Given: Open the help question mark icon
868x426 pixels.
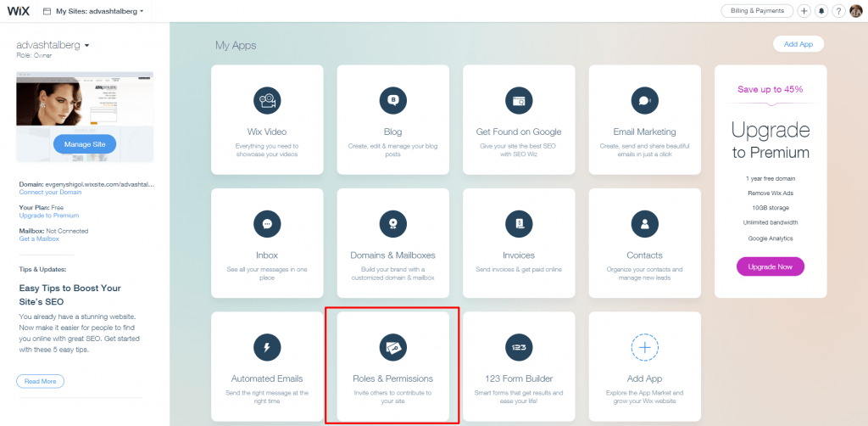Looking at the screenshot, I should click(x=839, y=11).
